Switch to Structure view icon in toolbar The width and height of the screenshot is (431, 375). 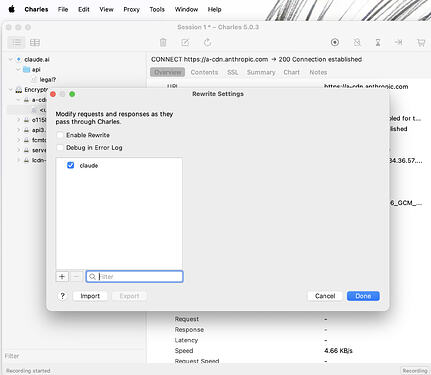coord(16,43)
